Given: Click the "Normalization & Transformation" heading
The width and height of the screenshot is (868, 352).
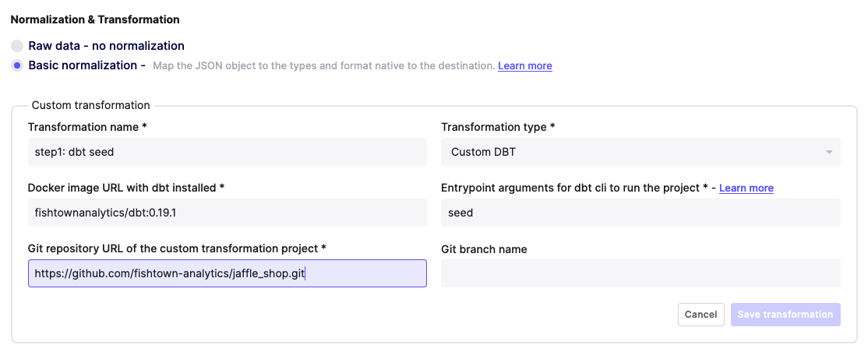Looking at the screenshot, I should click(x=95, y=19).
